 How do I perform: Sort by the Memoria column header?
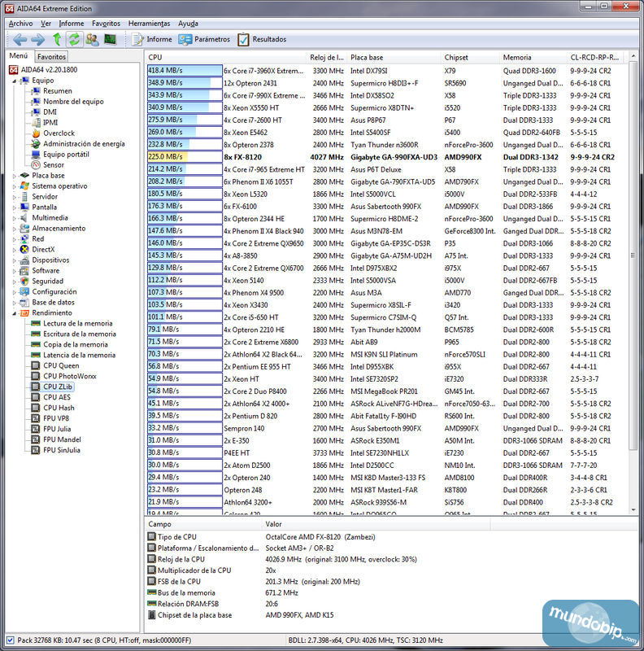click(x=533, y=57)
